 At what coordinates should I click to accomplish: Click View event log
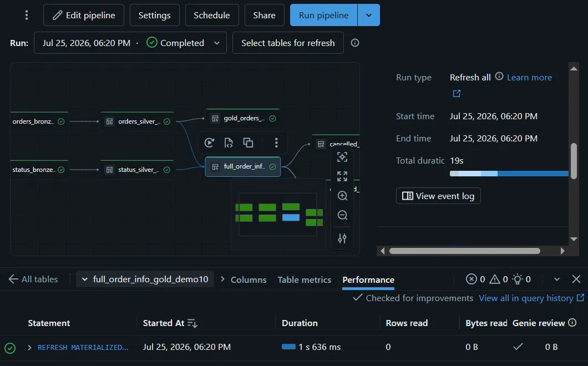[438, 196]
